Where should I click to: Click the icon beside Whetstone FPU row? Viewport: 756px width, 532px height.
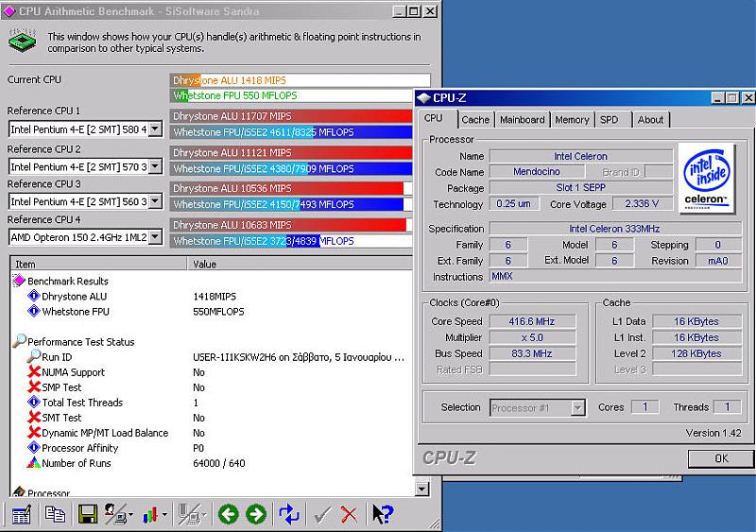pos(33,311)
